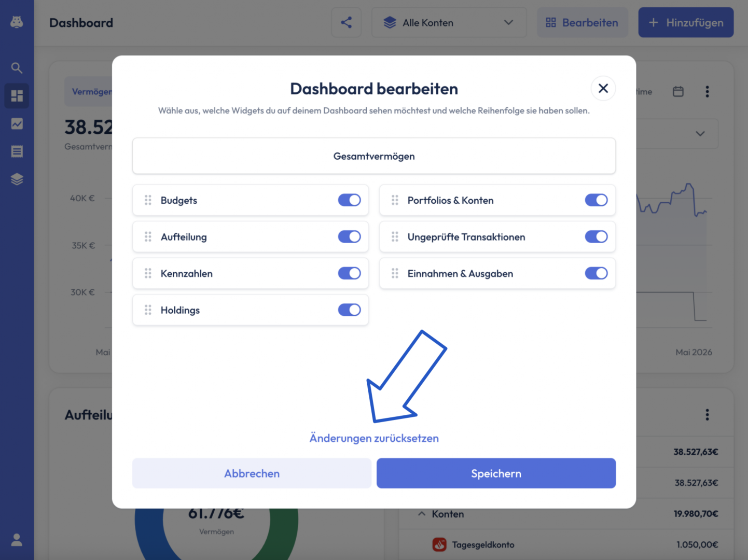Open the Alle Konten dropdown

pyautogui.click(x=449, y=22)
